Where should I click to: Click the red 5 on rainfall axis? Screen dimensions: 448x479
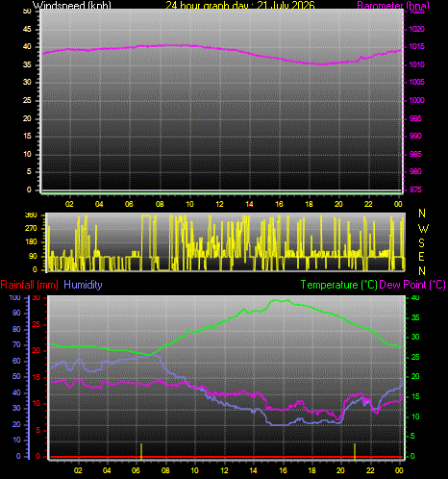[x=38, y=430]
